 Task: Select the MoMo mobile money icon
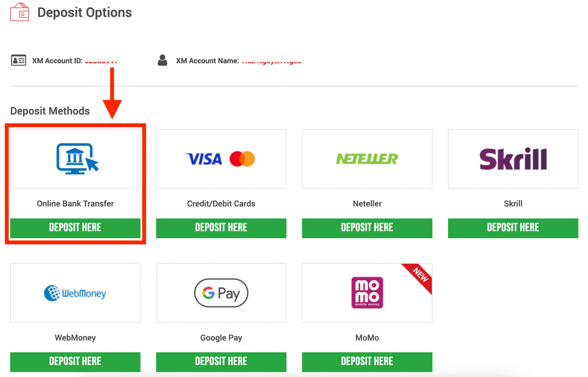[366, 293]
